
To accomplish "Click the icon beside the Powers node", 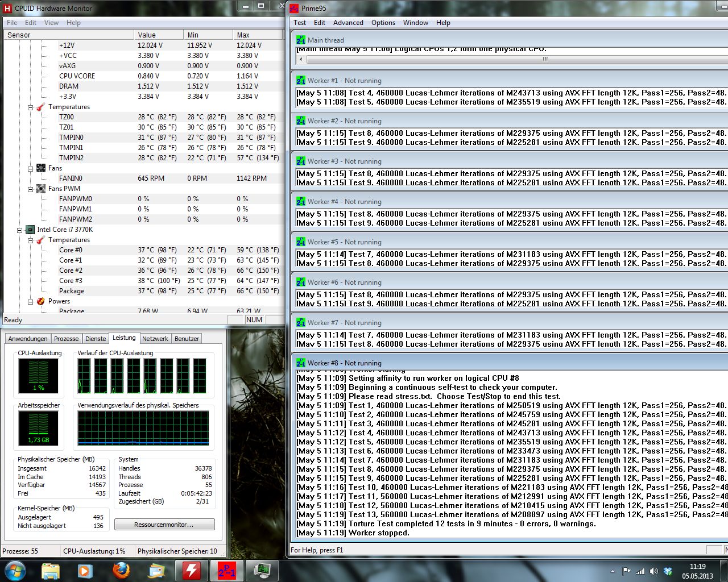I will [x=41, y=301].
